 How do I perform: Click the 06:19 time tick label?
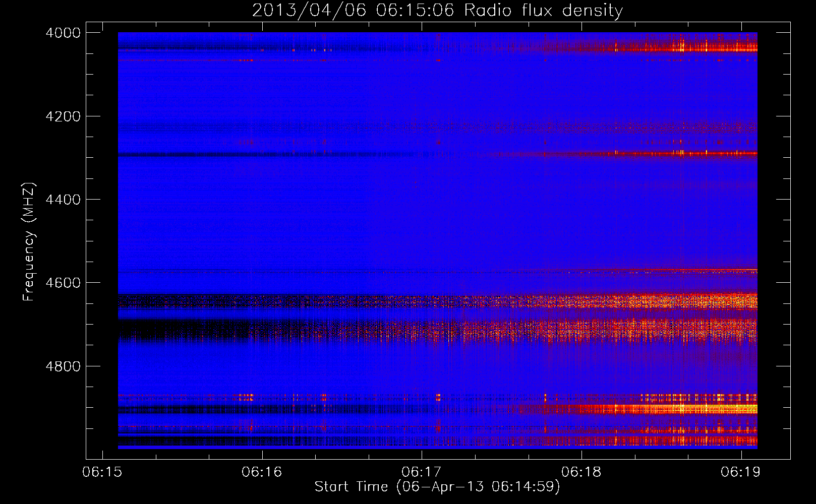pyautogui.click(x=741, y=472)
